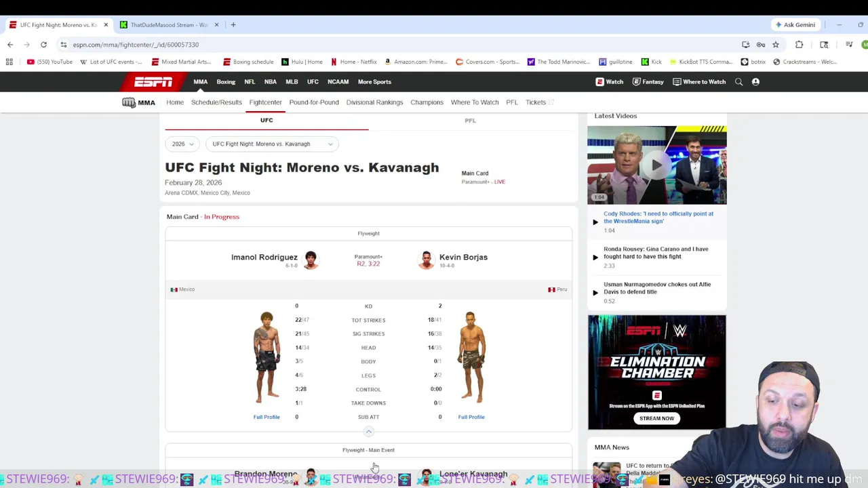Open Imanol Rodriguez's Full Profile link
Image resolution: width=868 pixels, height=488 pixels.
[267, 418]
